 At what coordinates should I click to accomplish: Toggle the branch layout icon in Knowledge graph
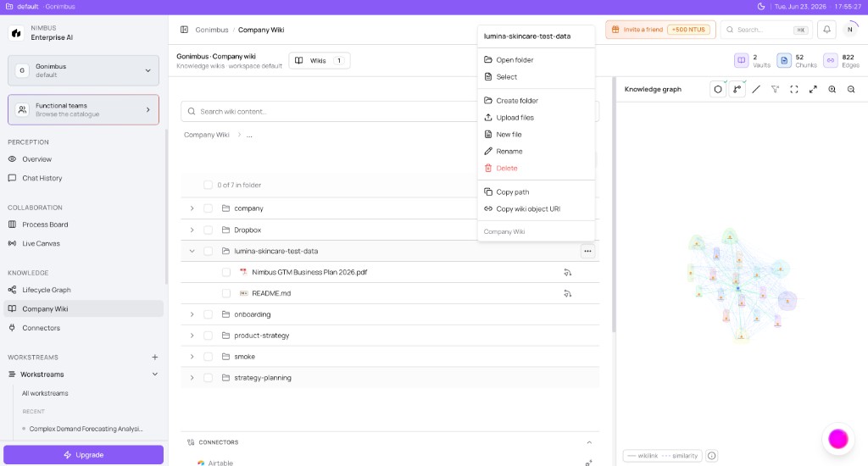[737, 89]
